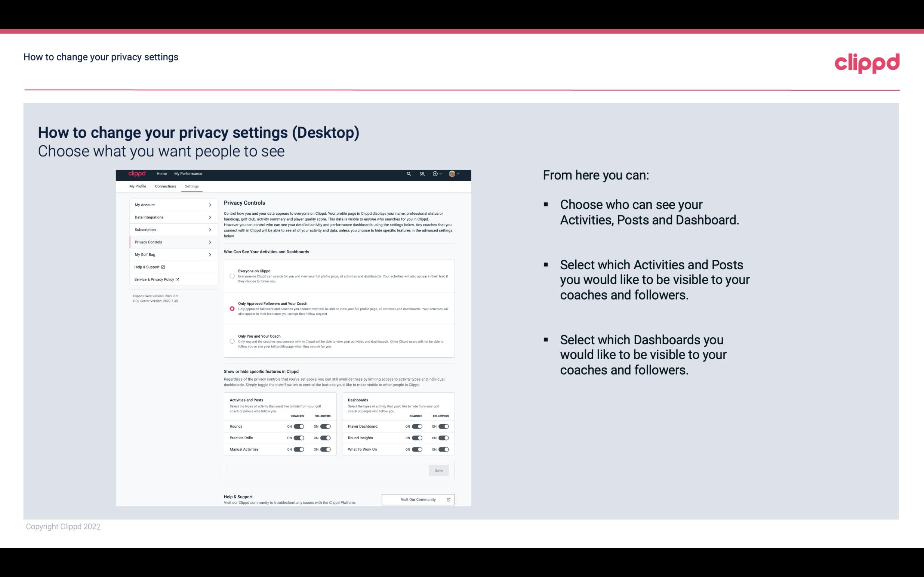The image size is (924, 577).
Task: Click the My Profile tab link
Action: pos(138,186)
